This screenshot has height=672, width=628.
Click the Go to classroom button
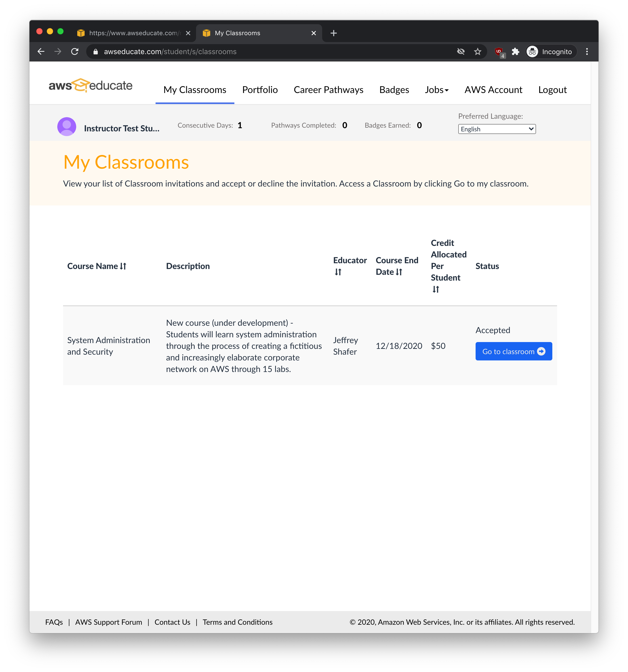513,351
